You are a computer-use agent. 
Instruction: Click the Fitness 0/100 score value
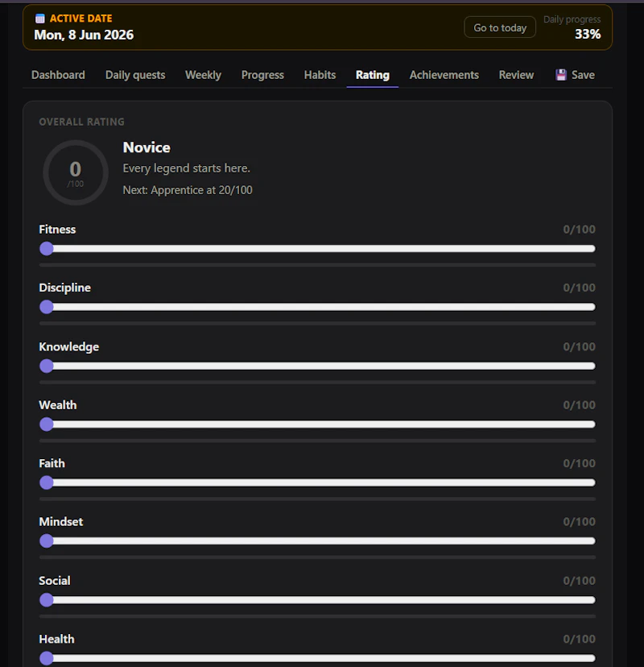point(579,230)
